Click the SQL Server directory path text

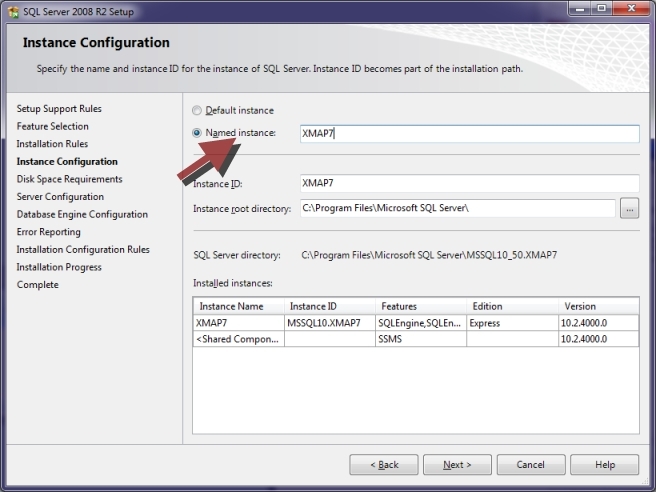(x=429, y=255)
